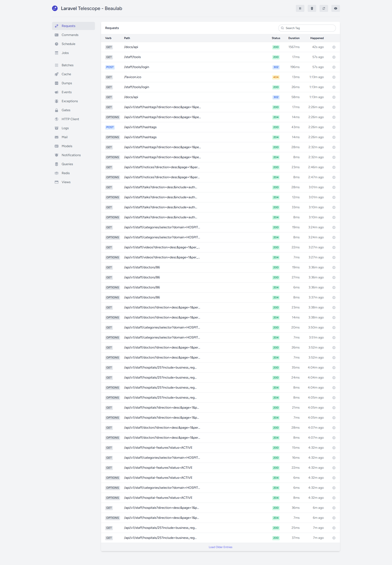392x565 pixels.
Task: Open the Queries sidebar icon
Action: [x=57, y=164]
